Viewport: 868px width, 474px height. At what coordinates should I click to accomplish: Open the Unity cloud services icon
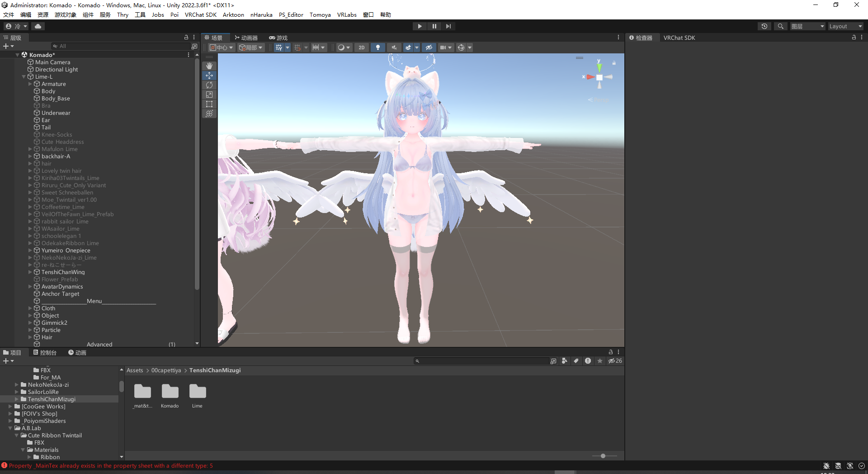click(x=38, y=26)
